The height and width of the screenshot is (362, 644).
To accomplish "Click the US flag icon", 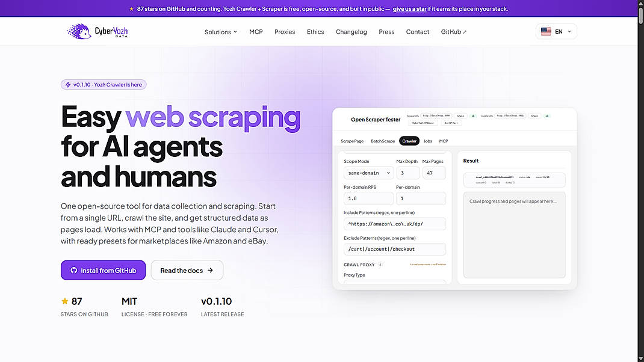I will coord(546,32).
